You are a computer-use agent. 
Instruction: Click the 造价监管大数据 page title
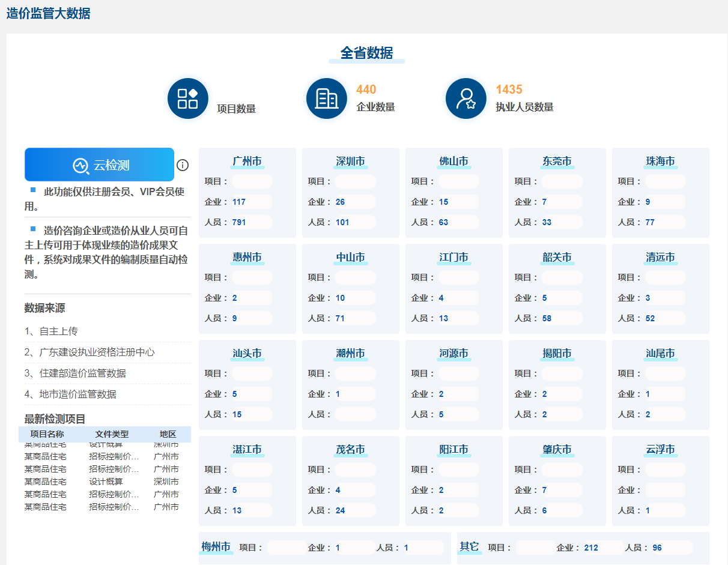pyautogui.click(x=49, y=13)
